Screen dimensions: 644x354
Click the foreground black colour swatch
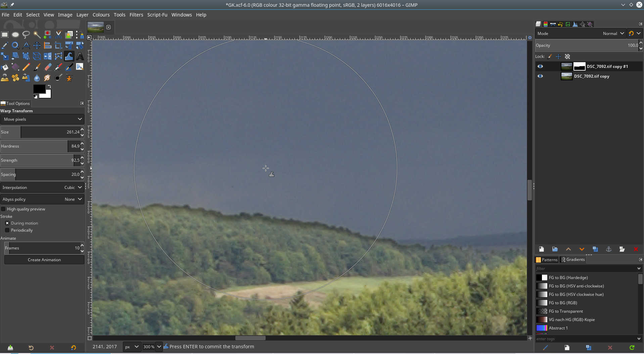pyautogui.click(x=39, y=89)
